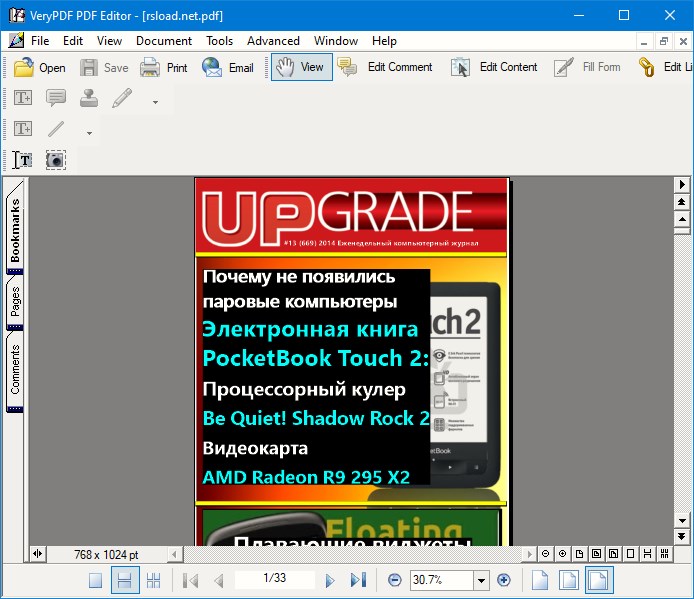The width and height of the screenshot is (694, 599).
Task: Open the Pages side tab
Action: click(x=15, y=302)
